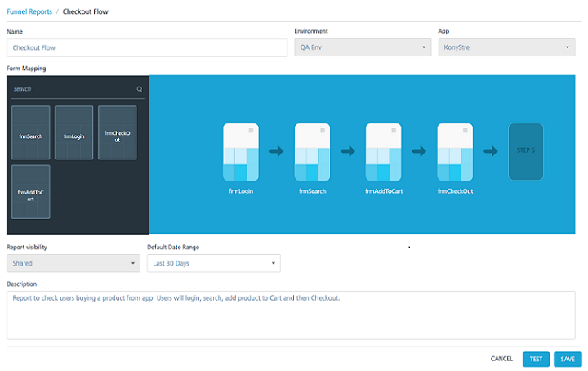Select the frmCheckOut form tile in the palette
This screenshot has height=371, width=588.
(x=118, y=133)
